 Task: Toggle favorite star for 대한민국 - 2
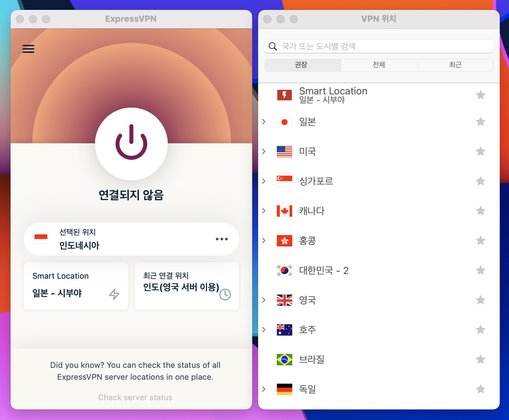tap(481, 270)
